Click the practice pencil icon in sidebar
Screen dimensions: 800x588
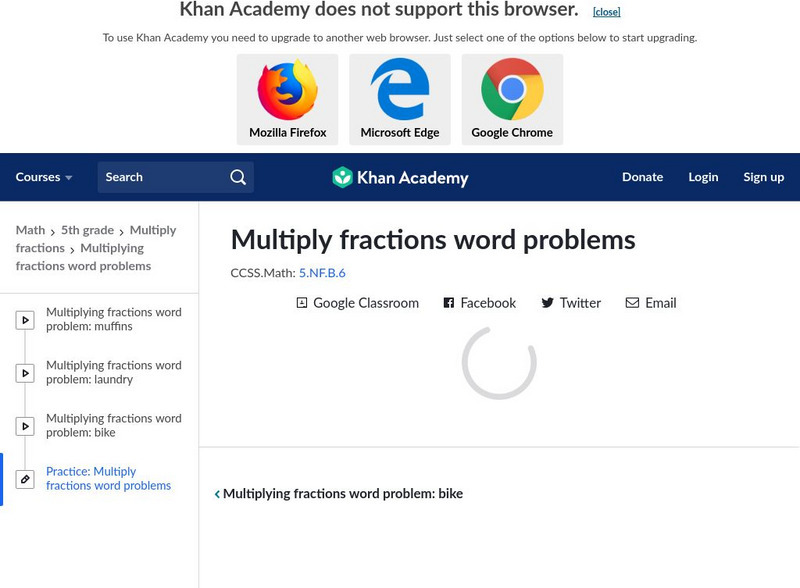click(x=25, y=479)
